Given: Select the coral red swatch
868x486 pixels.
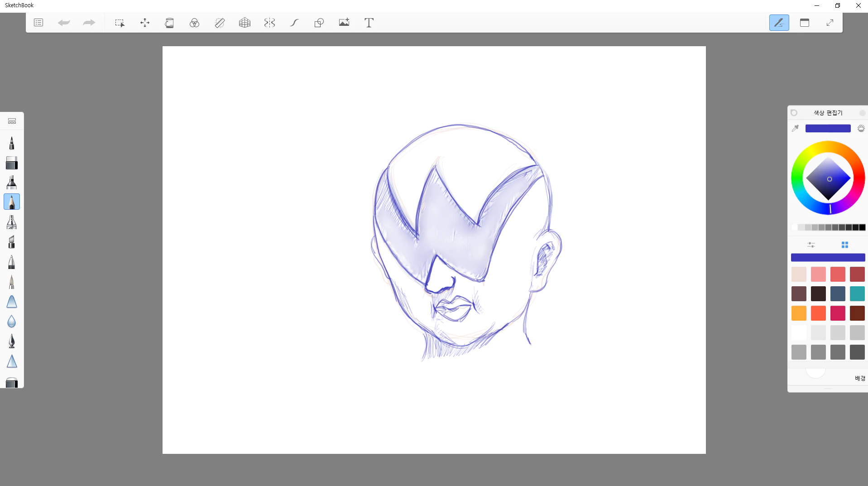Looking at the screenshot, I should coord(838,274).
